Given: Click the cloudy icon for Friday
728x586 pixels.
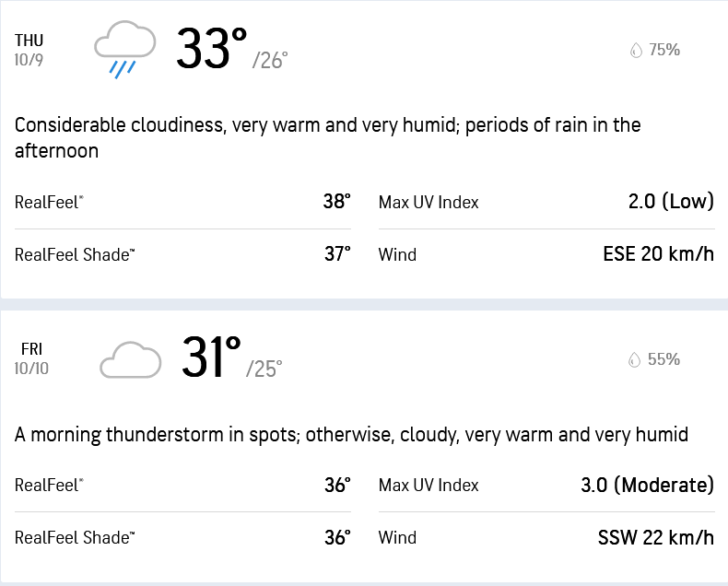Looking at the screenshot, I should (x=130, y=359).
